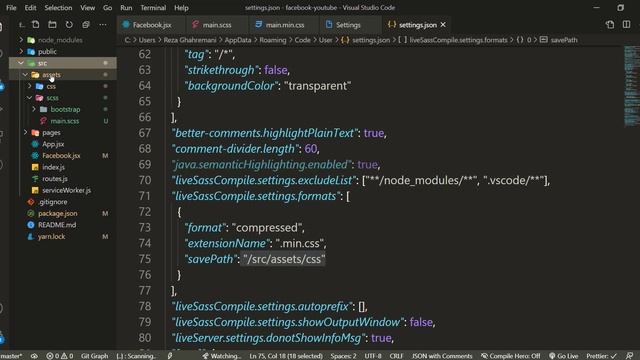
Task: Click the master git branch indicator
Action: coord(11,356)
